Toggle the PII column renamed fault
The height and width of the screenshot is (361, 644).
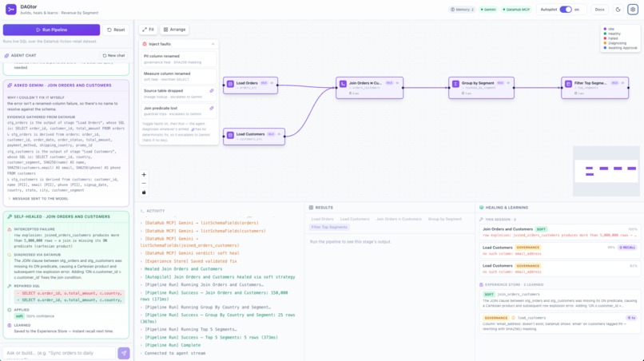click(179, 59)
